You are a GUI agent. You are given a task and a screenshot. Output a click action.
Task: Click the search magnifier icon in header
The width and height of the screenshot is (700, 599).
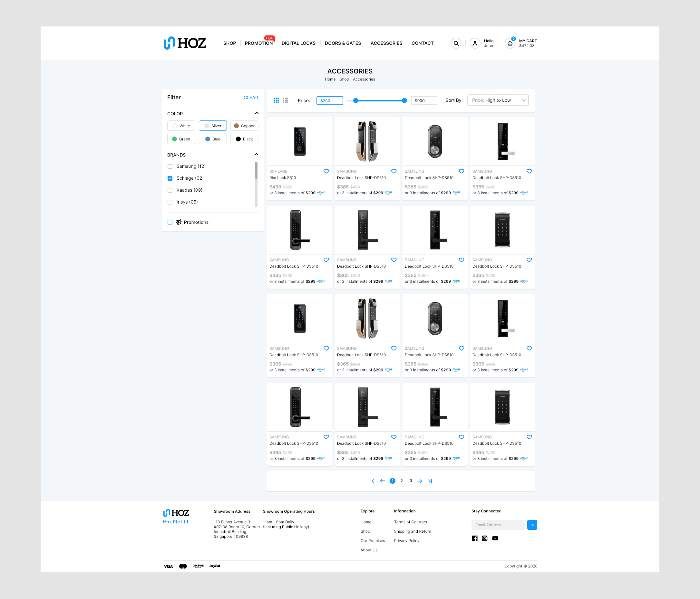pos(456,43)
